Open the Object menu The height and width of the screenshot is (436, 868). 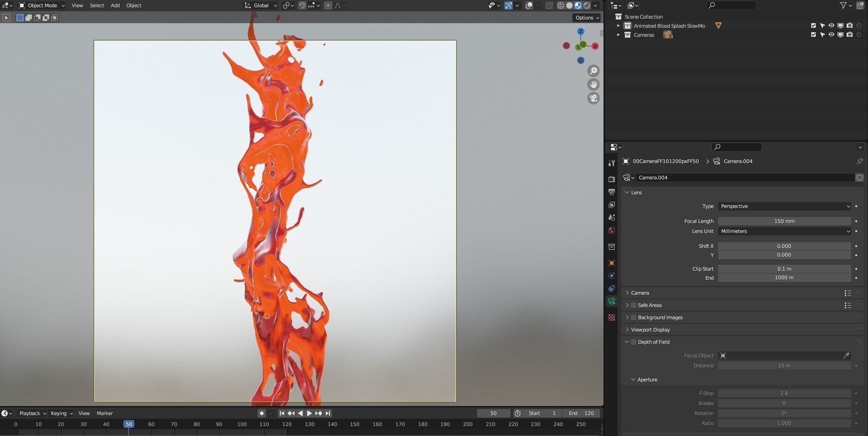[134, 5]
